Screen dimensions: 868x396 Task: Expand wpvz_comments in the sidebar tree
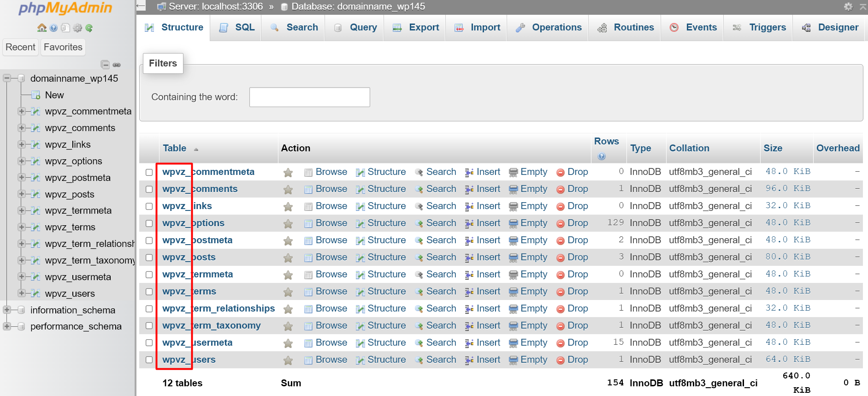[x=21, y=128]
